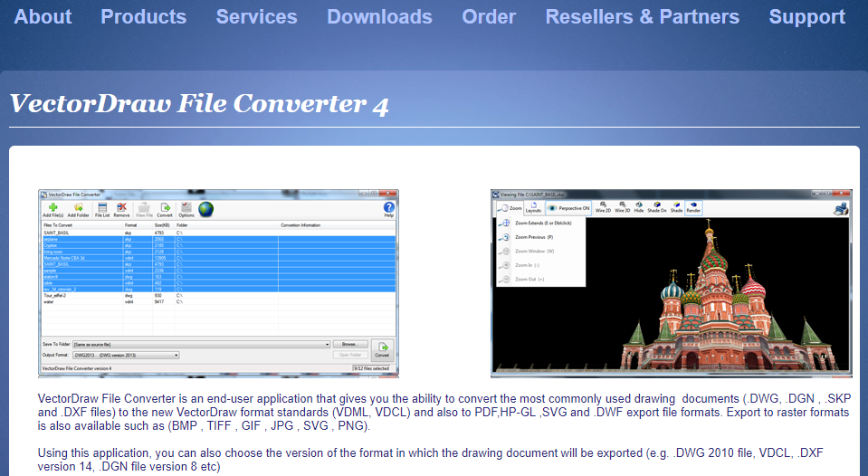Click the 'VectorDraw File Converter 4' heading
The image size is (868, 476).
coord(199,104)
